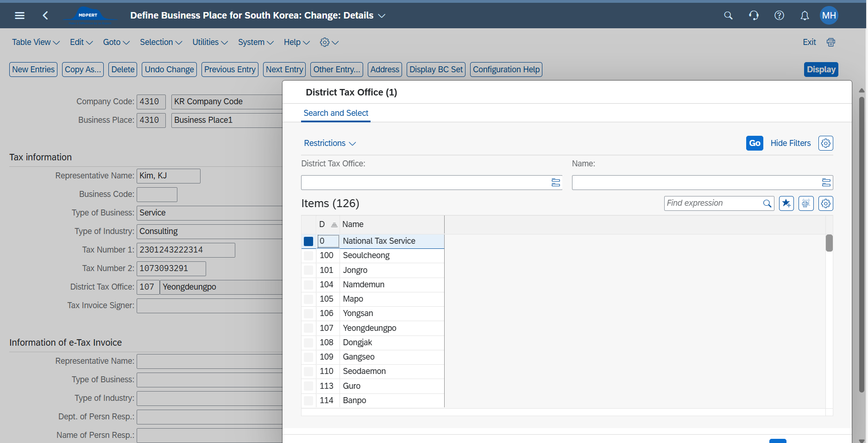Expand the page title dropdown chevron
This screenshot has height=443, width=868.
382,16
